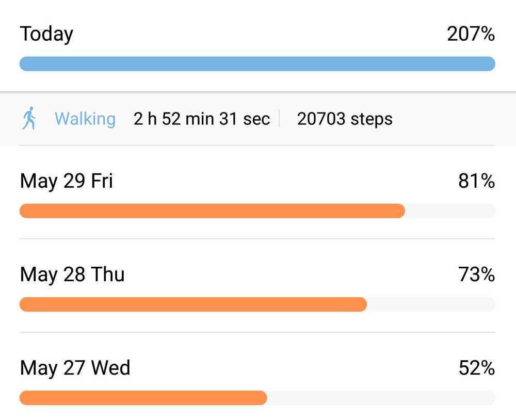The height and width of the screenshot is (420, 516).
Task: Click the orange May 29 progress bar
Action: click(212, 211)
